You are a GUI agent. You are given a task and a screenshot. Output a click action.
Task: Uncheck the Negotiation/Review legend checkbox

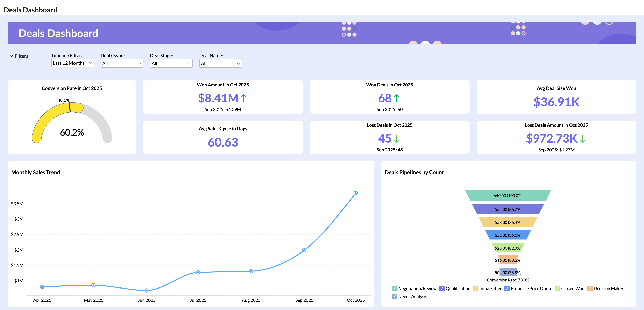click(394, 288)
